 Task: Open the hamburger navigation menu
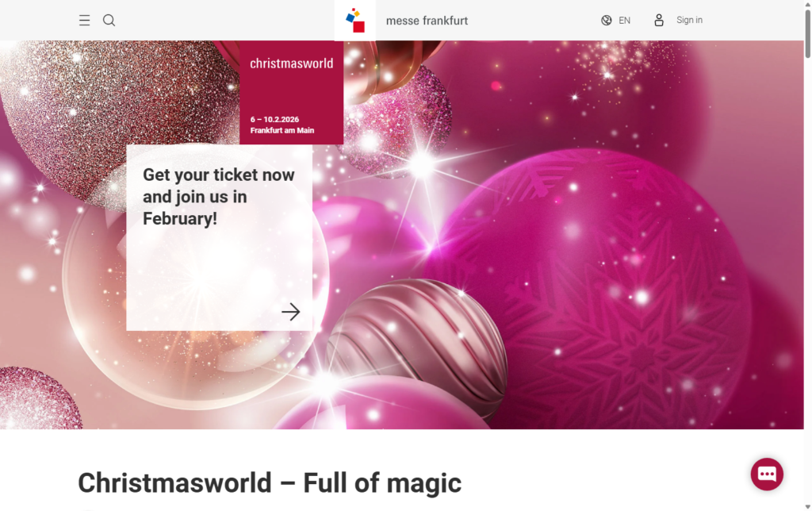click(84, 20)
